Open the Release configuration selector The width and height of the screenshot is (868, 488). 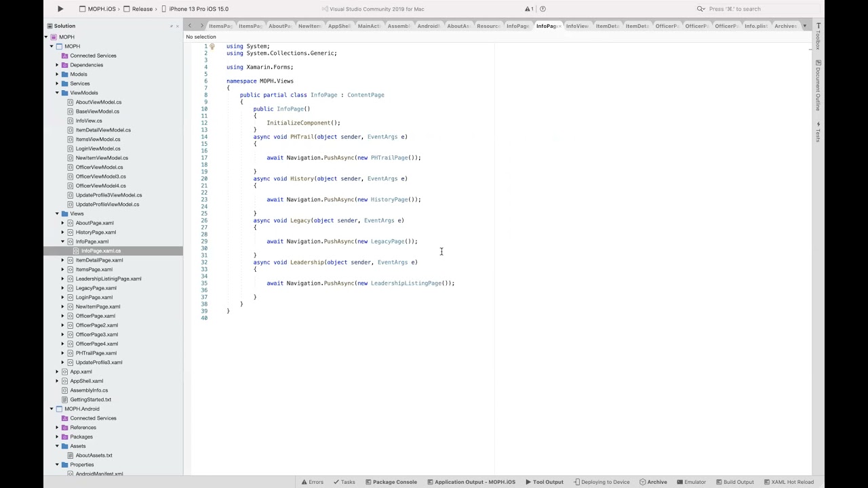pyautogui.click(x=139, y=9)
